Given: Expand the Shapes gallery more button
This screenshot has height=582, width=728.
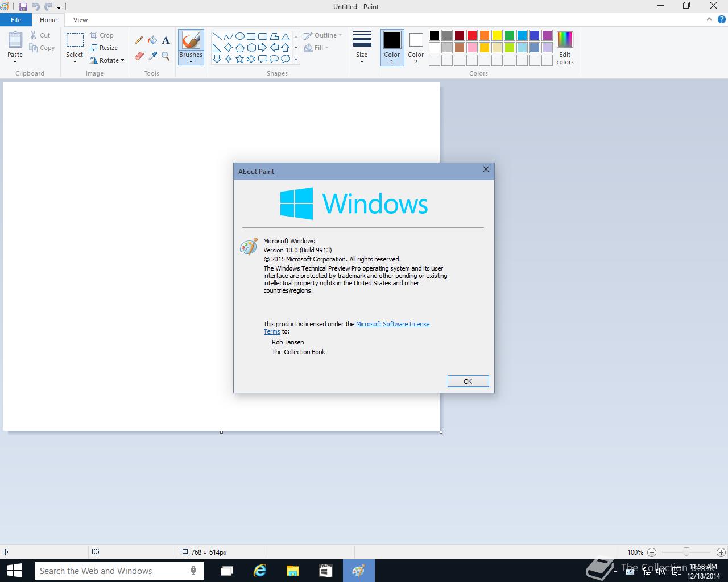Looking at the screenshot, I should coord(296,59).
